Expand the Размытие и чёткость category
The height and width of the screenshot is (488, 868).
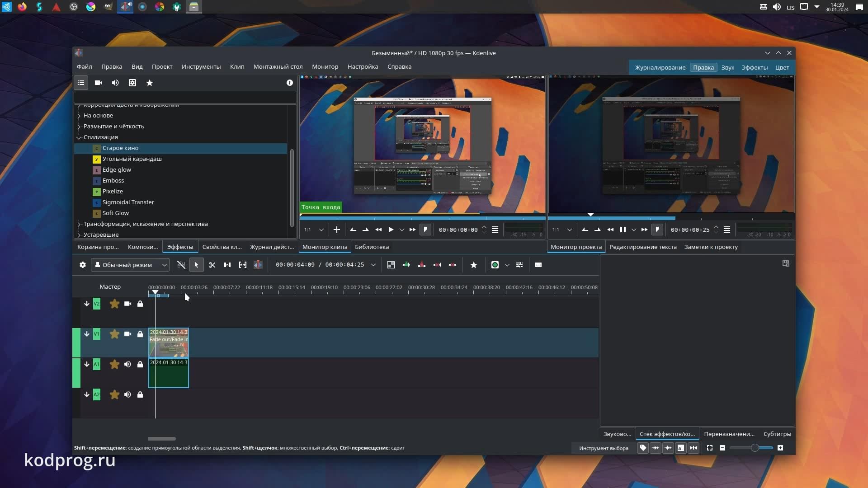[x=79, y=127]
